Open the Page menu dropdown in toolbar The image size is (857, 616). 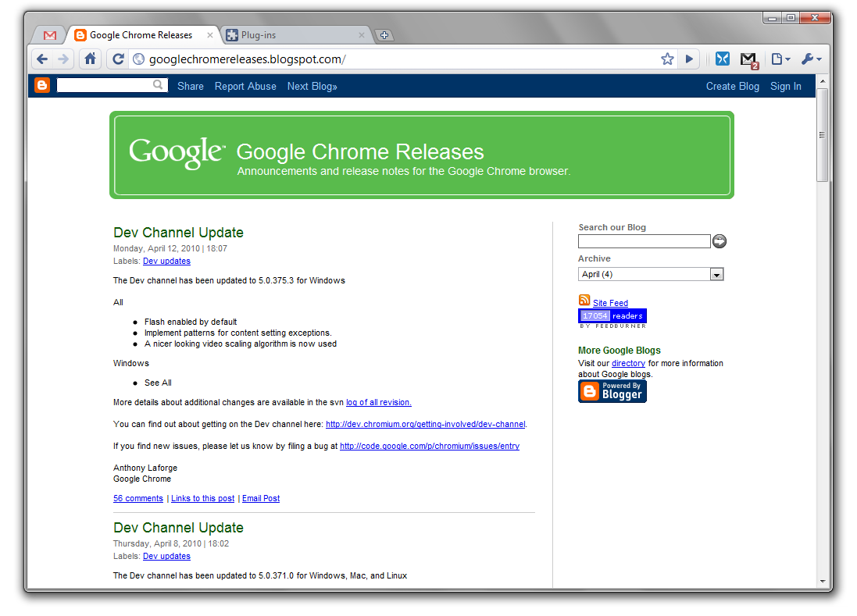(x=780, y=59)
